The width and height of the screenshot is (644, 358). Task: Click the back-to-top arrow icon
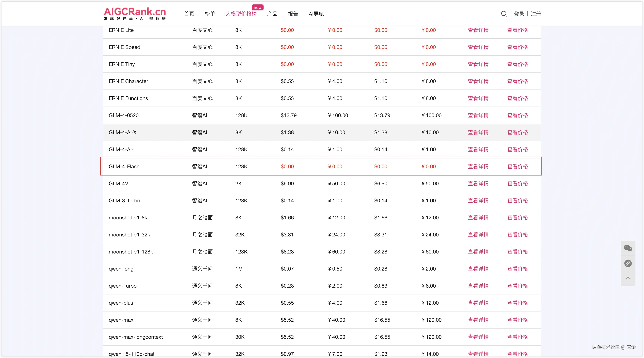coord(628,279)
